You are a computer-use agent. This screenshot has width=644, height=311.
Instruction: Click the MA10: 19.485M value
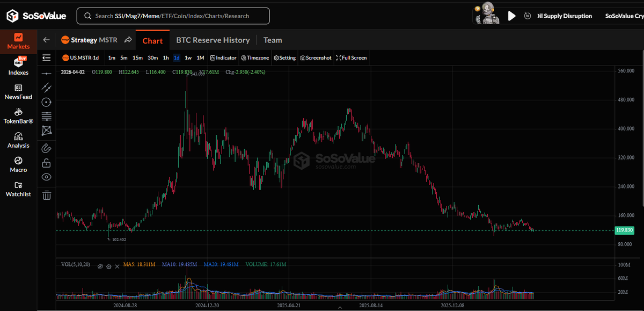pos(179,265)
